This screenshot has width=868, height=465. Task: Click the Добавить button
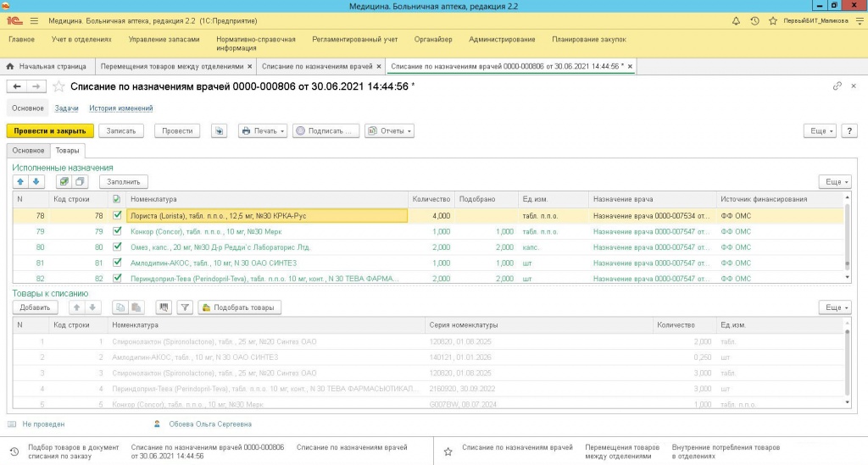[35, 307]
